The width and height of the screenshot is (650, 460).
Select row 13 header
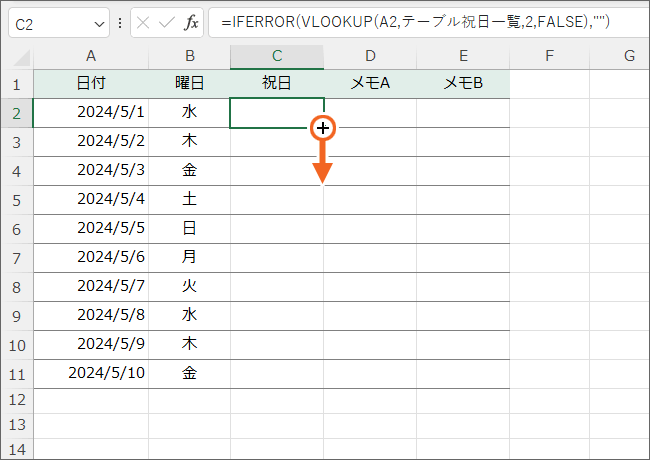pyautogui.click(x=17, y=425)
